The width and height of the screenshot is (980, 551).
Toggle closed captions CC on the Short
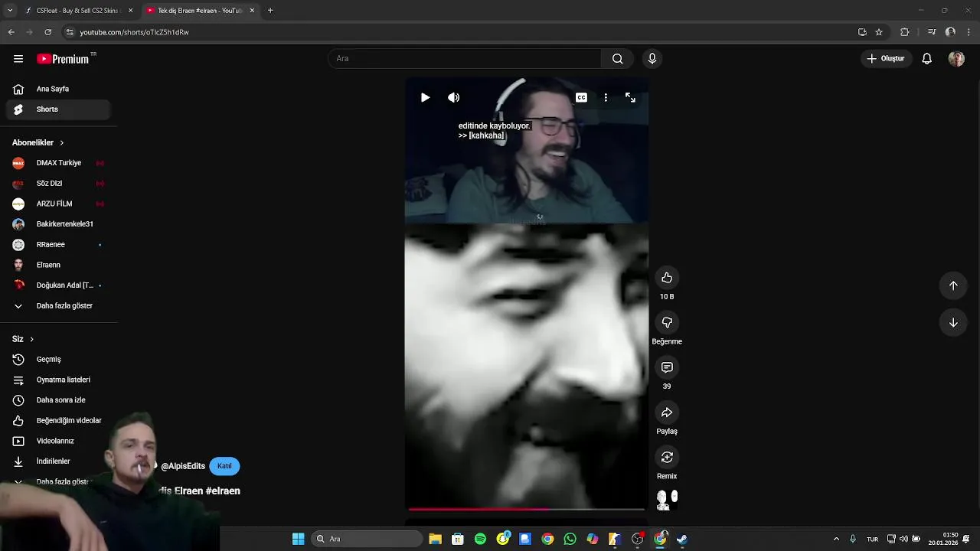(581, 97)
